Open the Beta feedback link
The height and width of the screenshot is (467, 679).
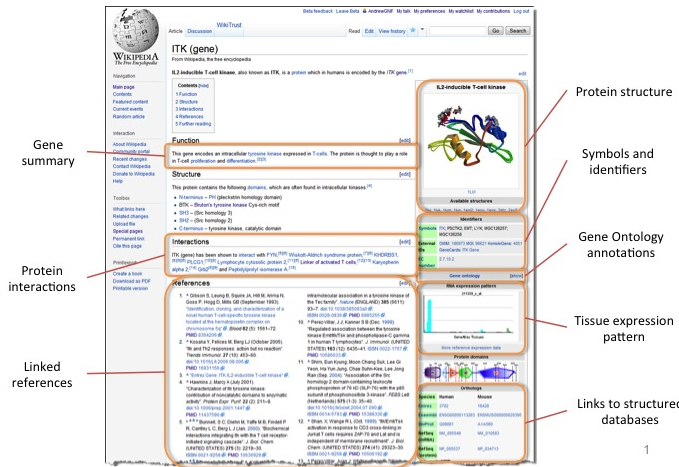(x=317, y=11)
